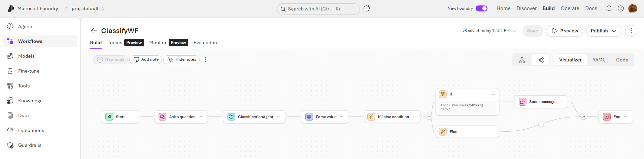Click the Search with AI field
644x159 pixels.
tap(318, 9)
